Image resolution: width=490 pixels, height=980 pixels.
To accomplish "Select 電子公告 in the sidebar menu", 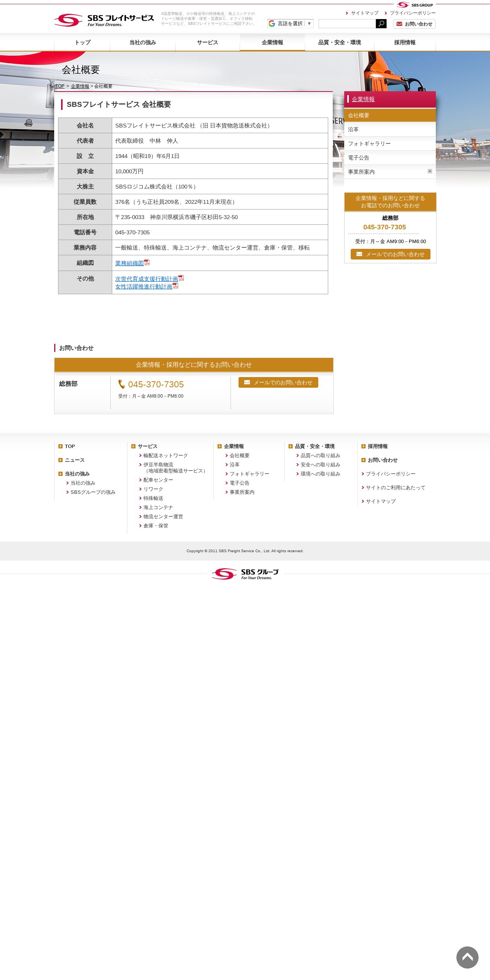I will (x=390, y=158).
